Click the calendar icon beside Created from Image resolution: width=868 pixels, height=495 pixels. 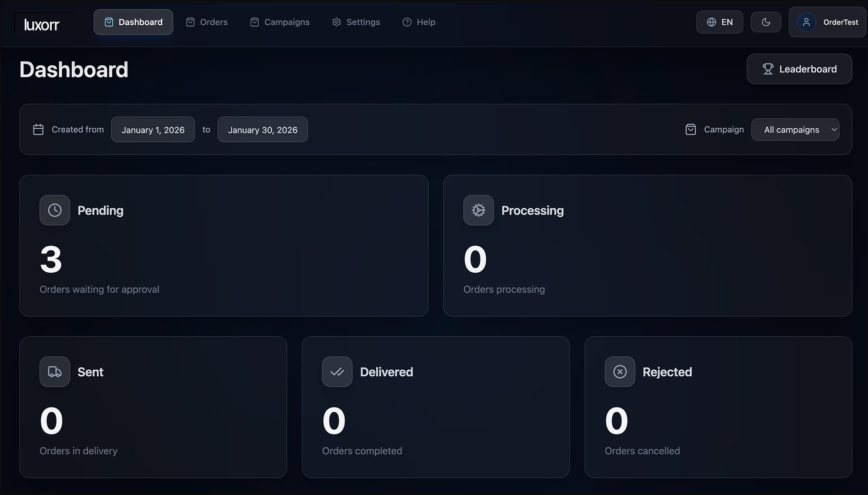38,130
